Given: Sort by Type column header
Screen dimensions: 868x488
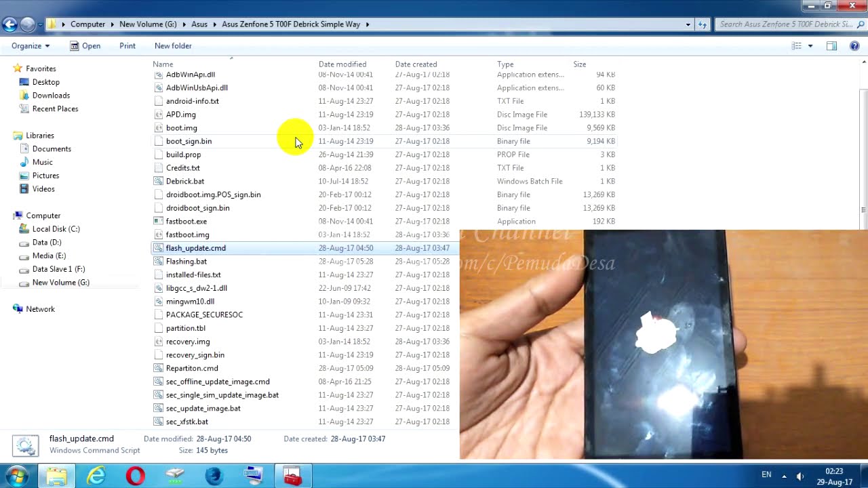Looking at the screenshot, I should [505, 64].
